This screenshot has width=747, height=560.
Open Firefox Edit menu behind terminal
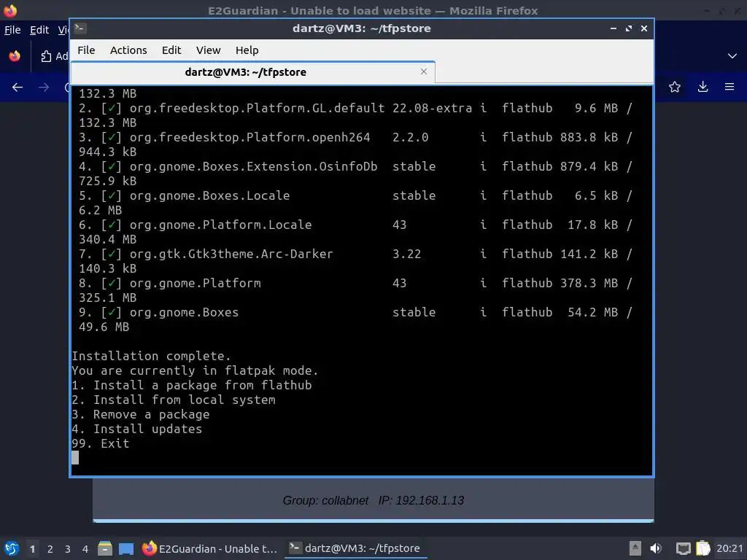39,30
